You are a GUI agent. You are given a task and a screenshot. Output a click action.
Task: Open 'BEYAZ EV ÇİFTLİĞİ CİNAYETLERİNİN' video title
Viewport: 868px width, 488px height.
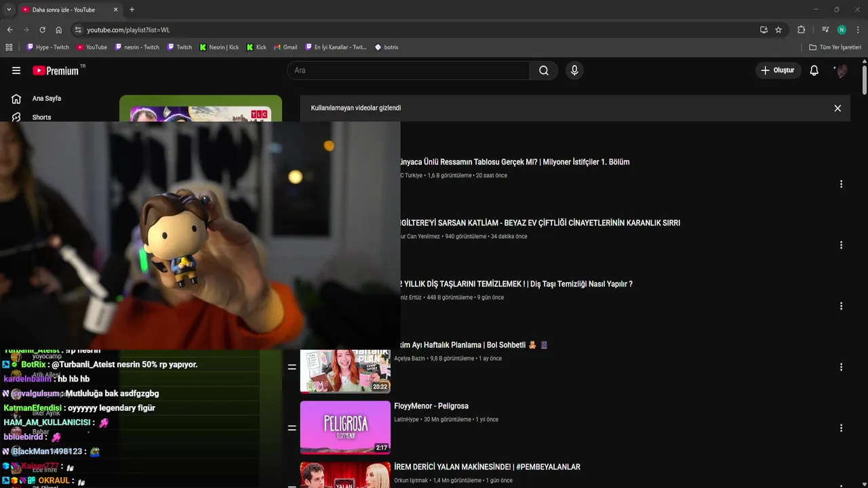(540, 223)
